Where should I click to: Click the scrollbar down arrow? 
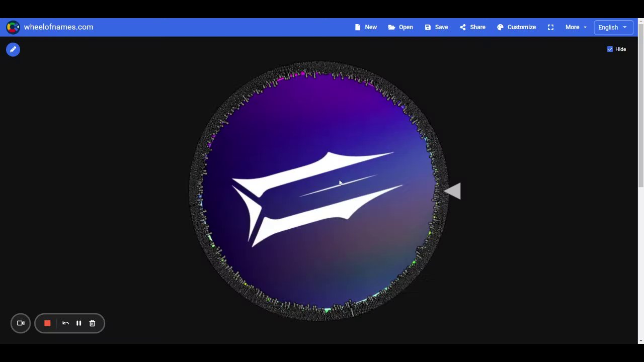coord(640,341)
